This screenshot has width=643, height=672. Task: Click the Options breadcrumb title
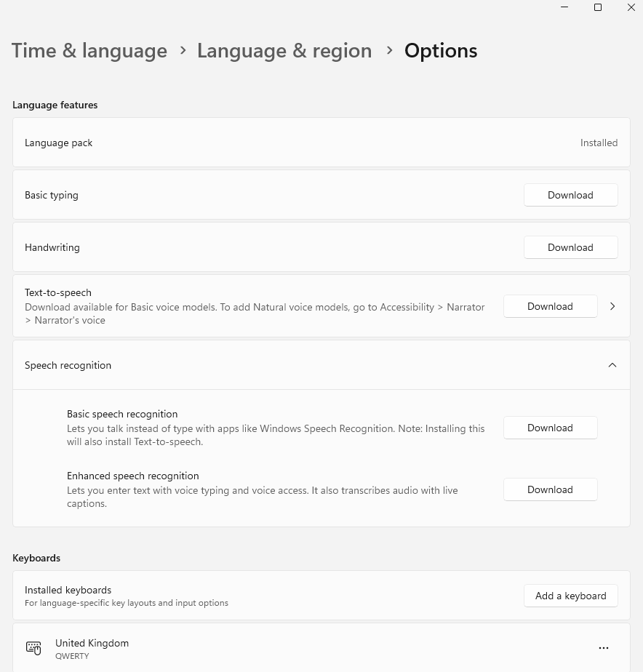(441, 51)
